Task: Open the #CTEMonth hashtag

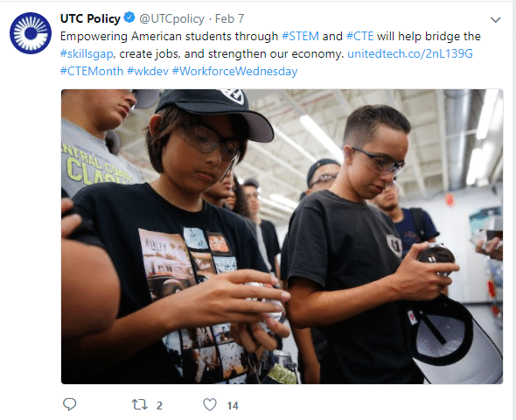Action: coord(92,71)
